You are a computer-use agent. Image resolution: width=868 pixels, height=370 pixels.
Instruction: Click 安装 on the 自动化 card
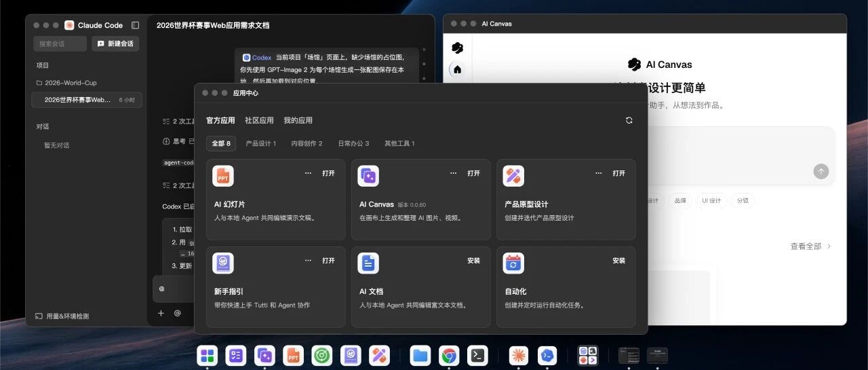[619, 260]
